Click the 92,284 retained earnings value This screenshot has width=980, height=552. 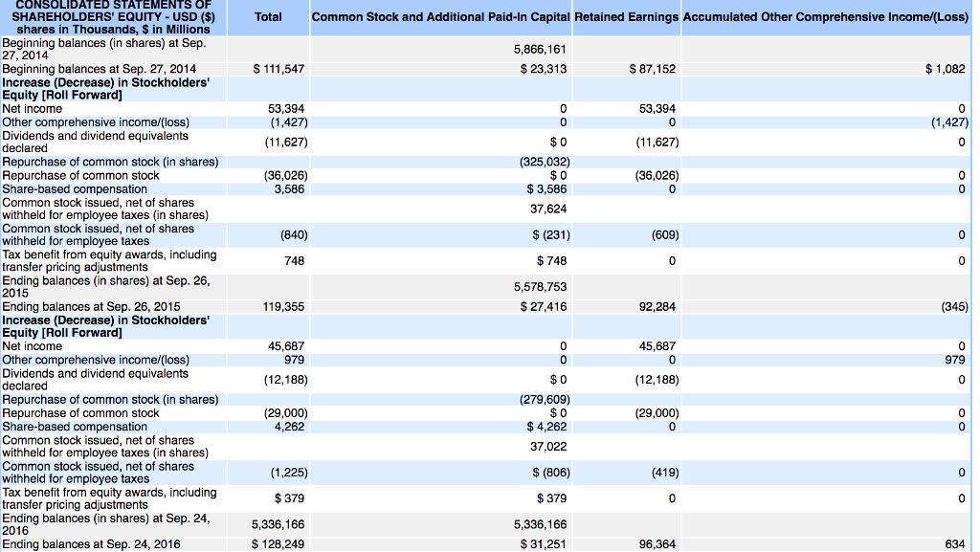tap(657, 306)
